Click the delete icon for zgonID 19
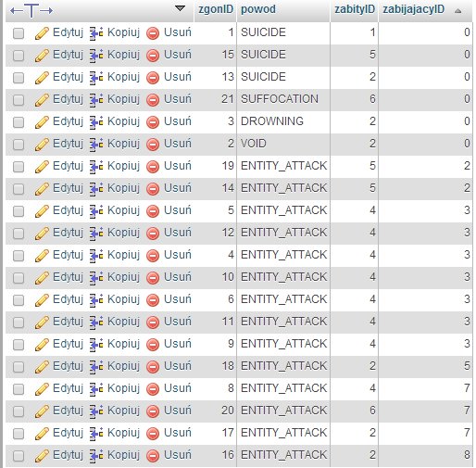This screenshot has width=476, height=468. (x=153, y=167)
